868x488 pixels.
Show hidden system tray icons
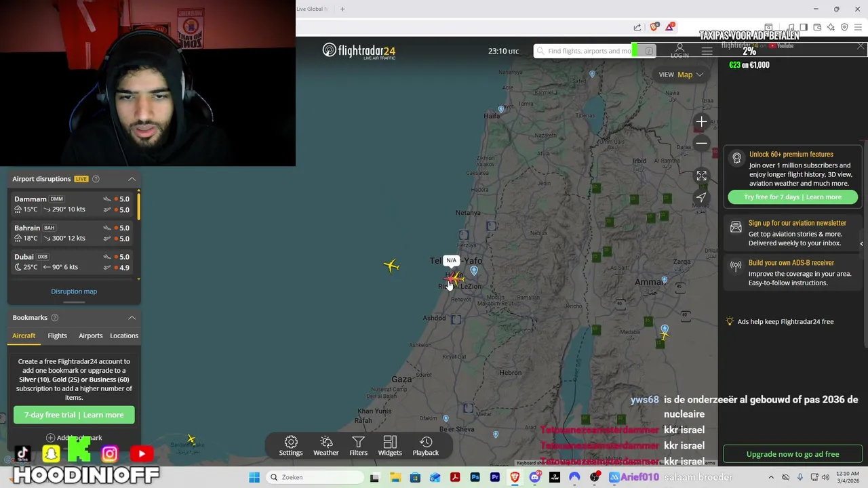tap(771, 477)
